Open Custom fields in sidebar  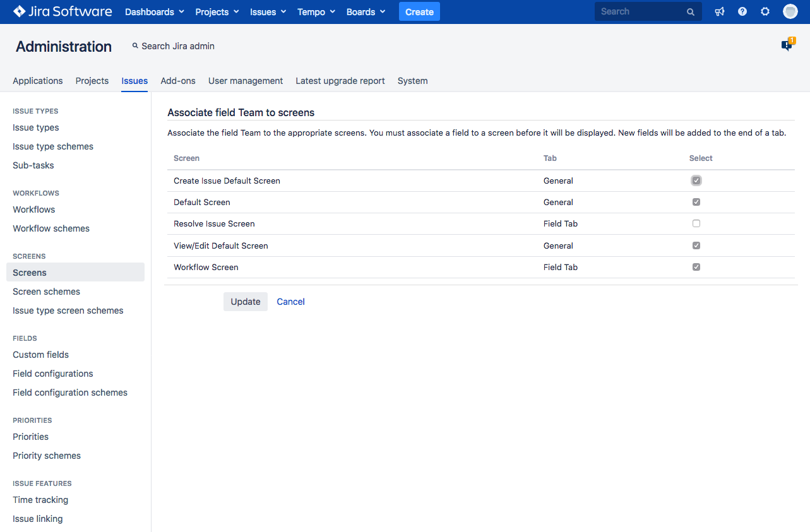[41, 355]
